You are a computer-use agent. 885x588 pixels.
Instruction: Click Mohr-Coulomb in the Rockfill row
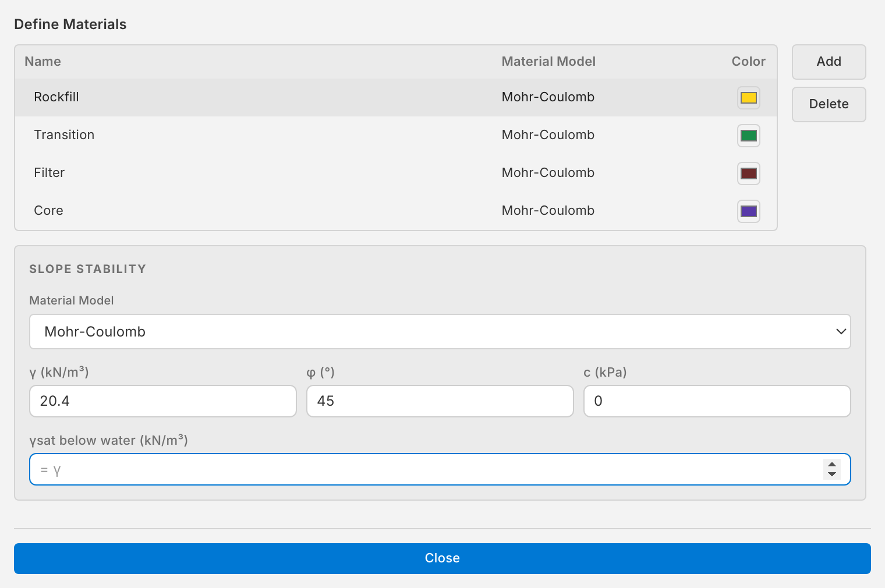[548, 97]
